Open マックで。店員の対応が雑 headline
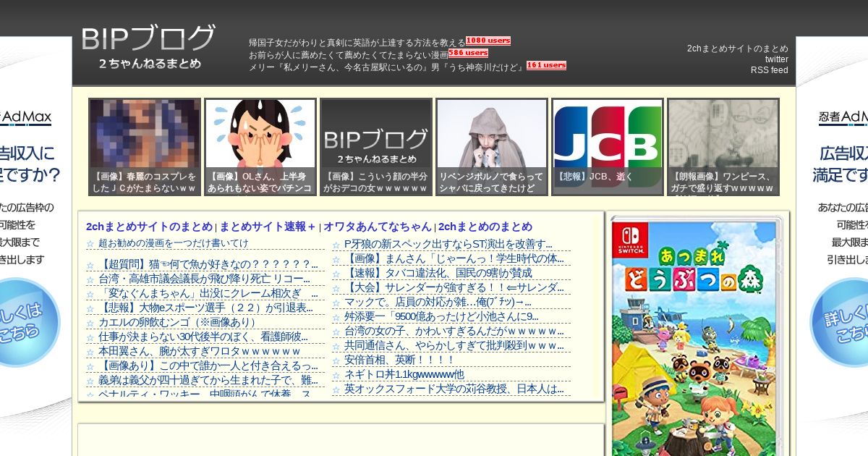 click(438, 302)
